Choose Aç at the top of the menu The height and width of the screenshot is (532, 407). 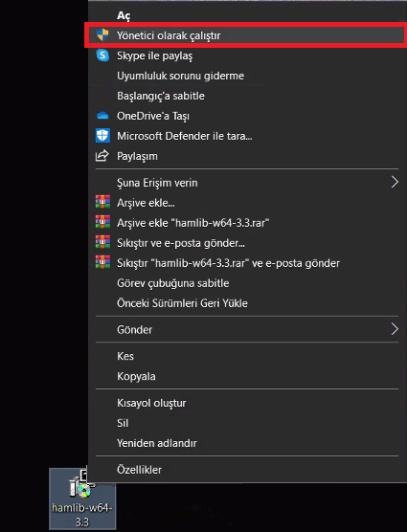coord(124,15)
